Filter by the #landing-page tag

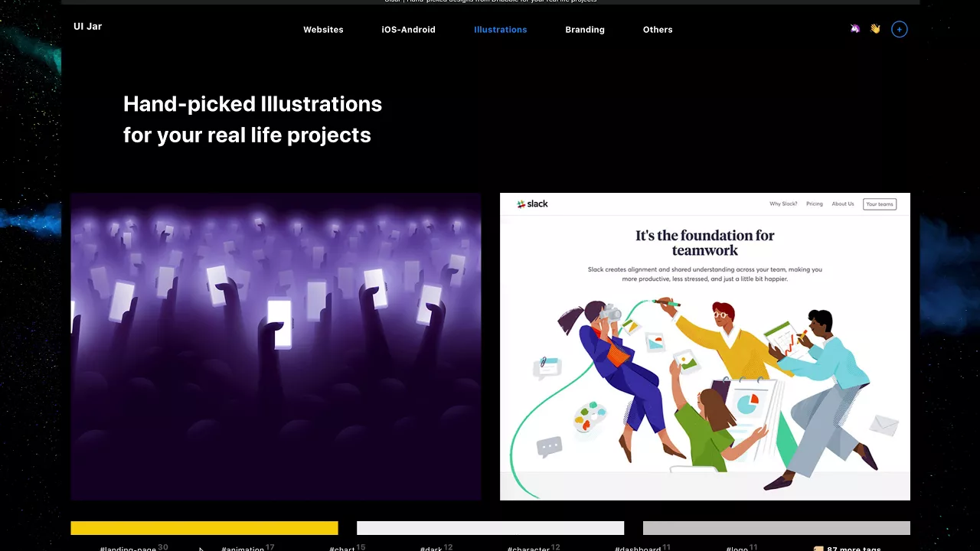point(133,548)
